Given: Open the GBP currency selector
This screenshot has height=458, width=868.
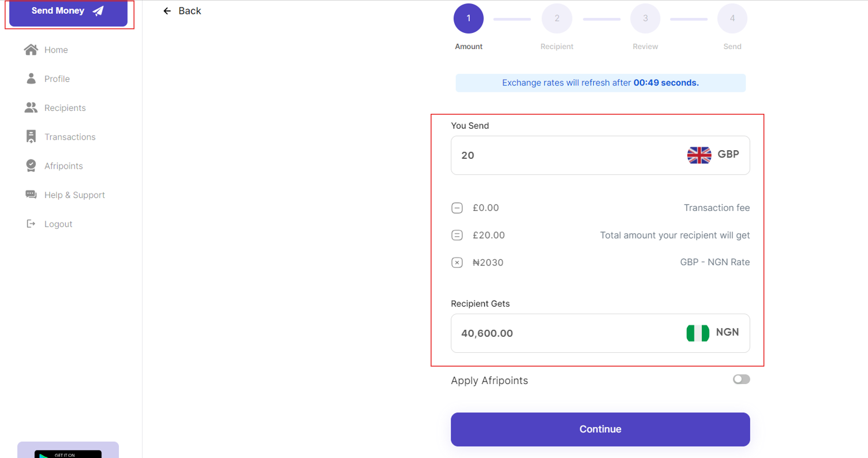Looking at the screenshot, I should click(x=714, y=155).
